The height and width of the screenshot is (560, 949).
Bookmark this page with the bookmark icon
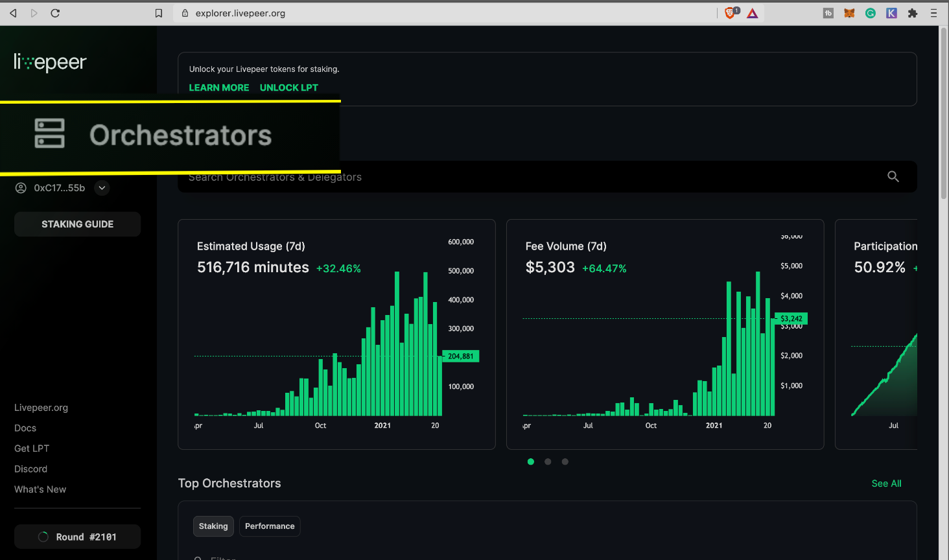tap(159, 13)
